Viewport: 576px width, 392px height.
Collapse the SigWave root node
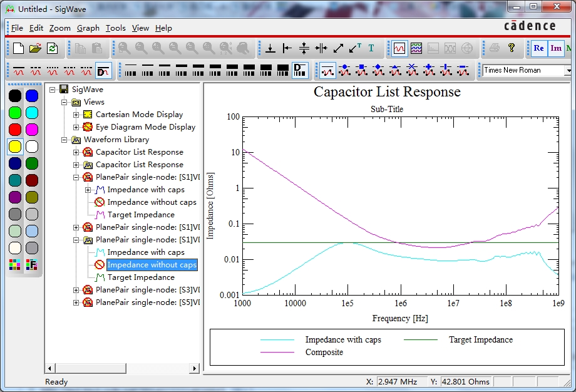[52, 90]
